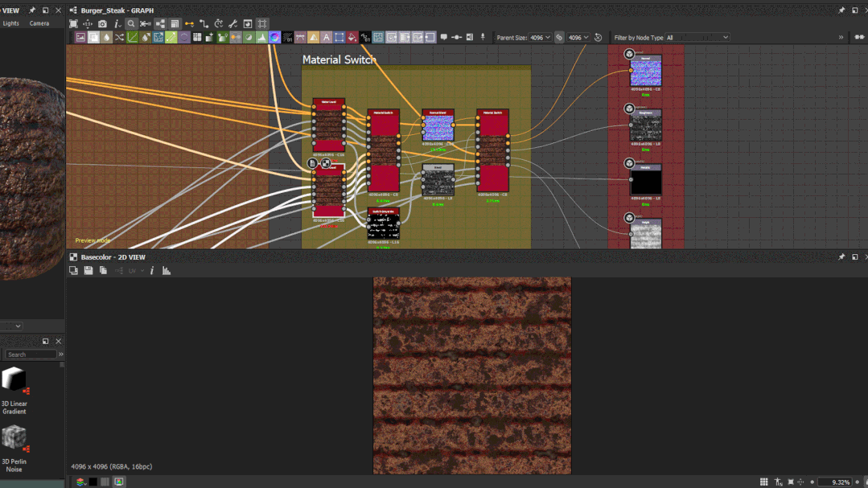
Task: Click the magnifier search icon in graph toolbar
Action: [x=131, y=24]
